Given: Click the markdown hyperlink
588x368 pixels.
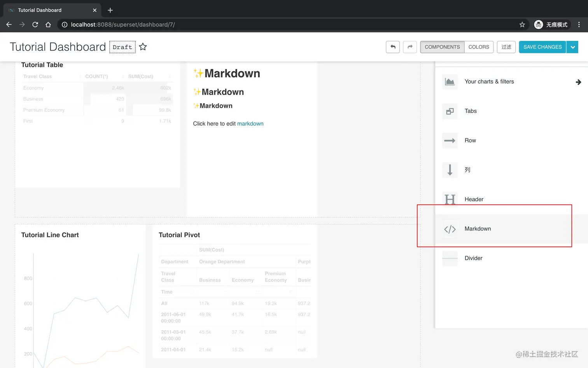Looking at the screenshot, I should click(250, 124).
